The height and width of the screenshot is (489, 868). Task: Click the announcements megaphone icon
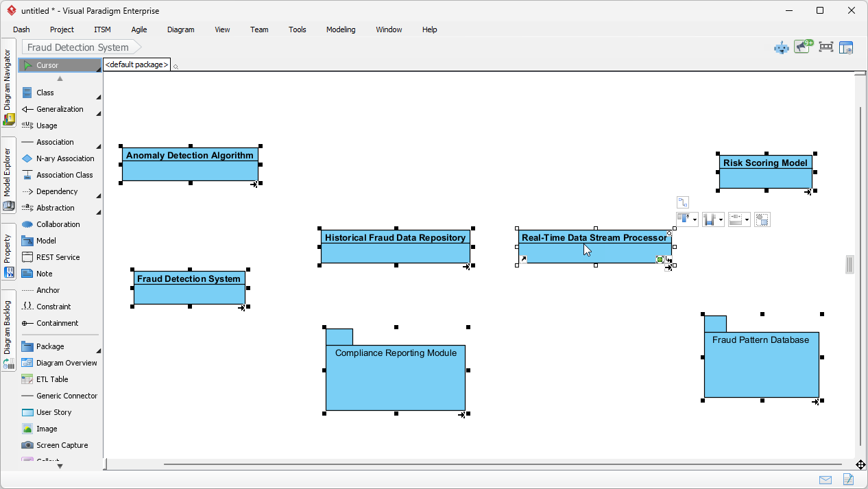click(801, 47)
